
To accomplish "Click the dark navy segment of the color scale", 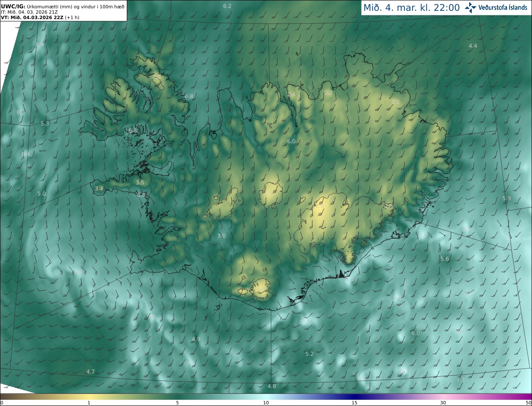I will coord(355,397).
